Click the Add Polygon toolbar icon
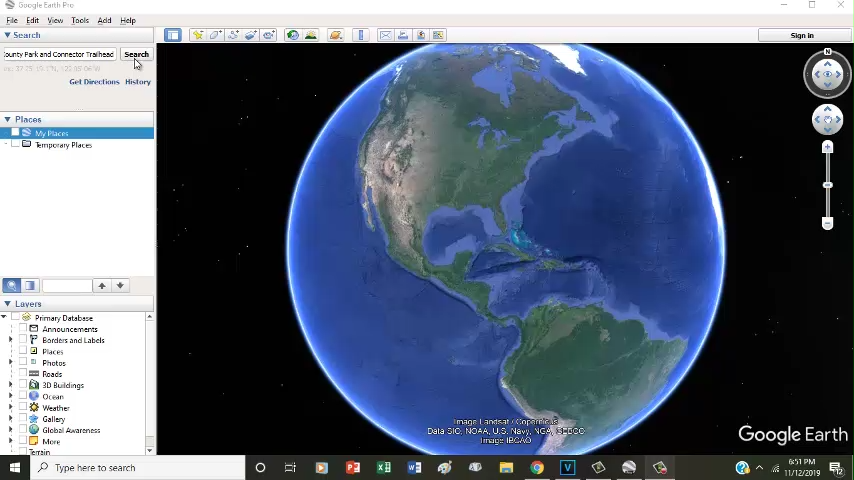The height and width of the screenshot is (480, 854). point(215,35)
